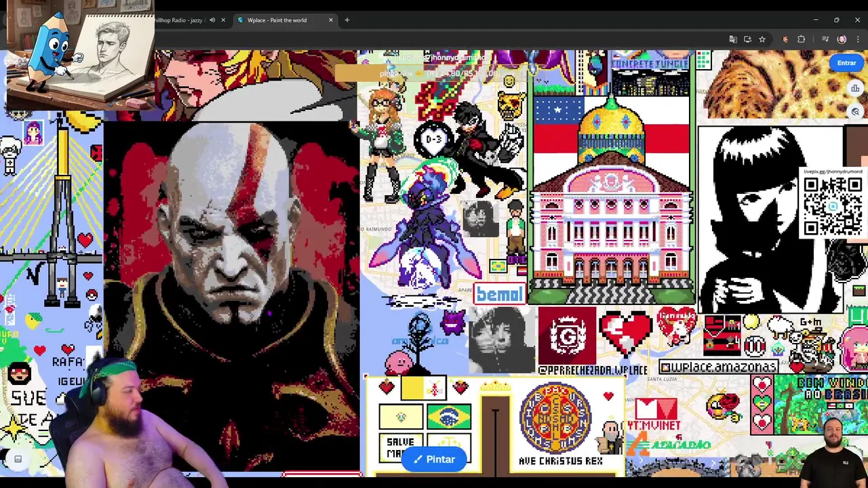Click the install app icon in address bar
868x488 pixels.
pos(747,39)
